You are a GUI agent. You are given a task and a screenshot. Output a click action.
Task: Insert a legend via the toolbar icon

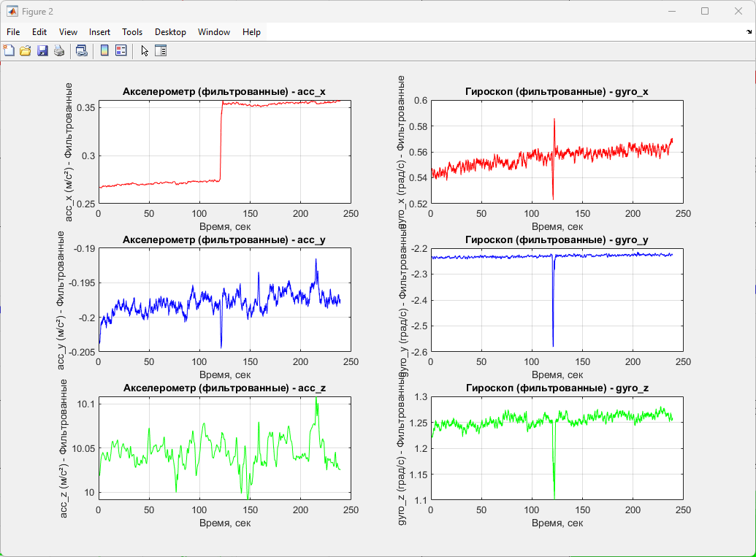121,50
